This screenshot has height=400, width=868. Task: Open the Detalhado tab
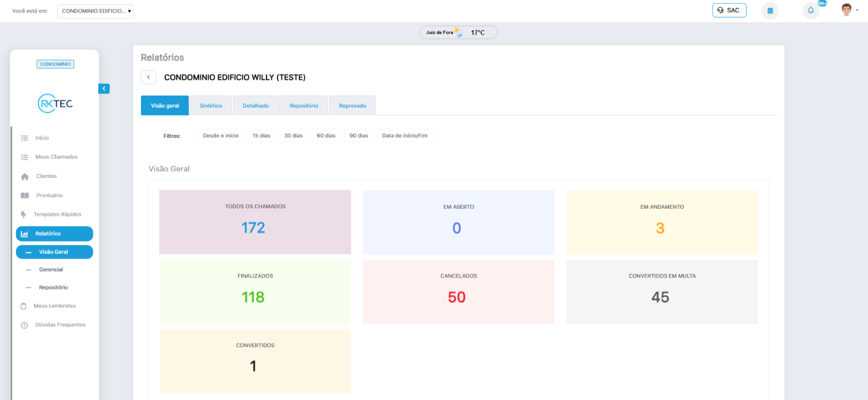(255, 105)
